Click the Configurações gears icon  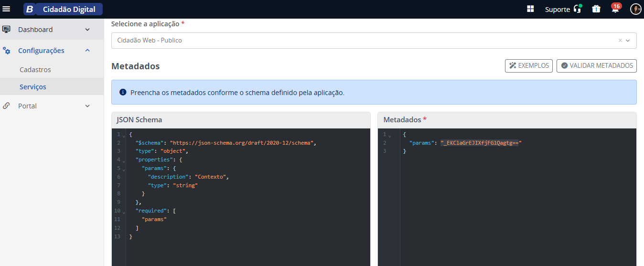7,51
